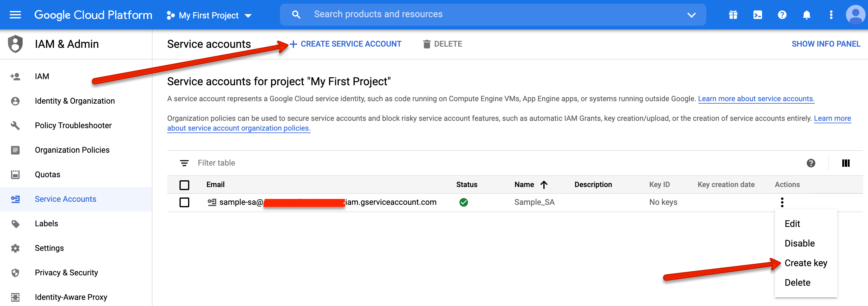The image size is (868, 306).
Task: Click Identity-Aware Proxy icon
Action: point(15,297)
